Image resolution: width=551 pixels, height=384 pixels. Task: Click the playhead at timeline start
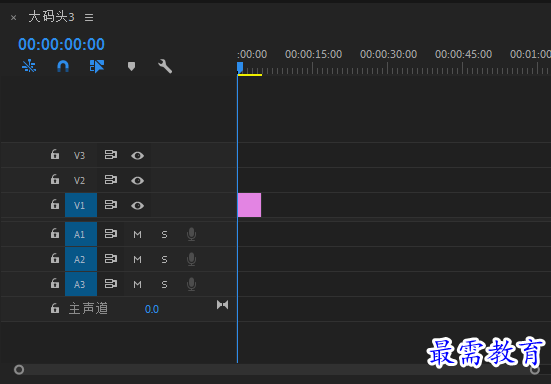240,67
